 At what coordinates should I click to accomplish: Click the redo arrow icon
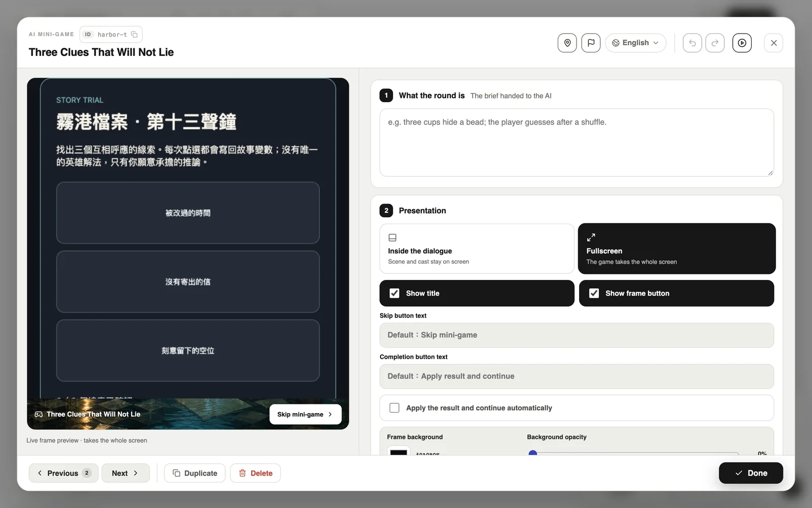tap(715, 43)
